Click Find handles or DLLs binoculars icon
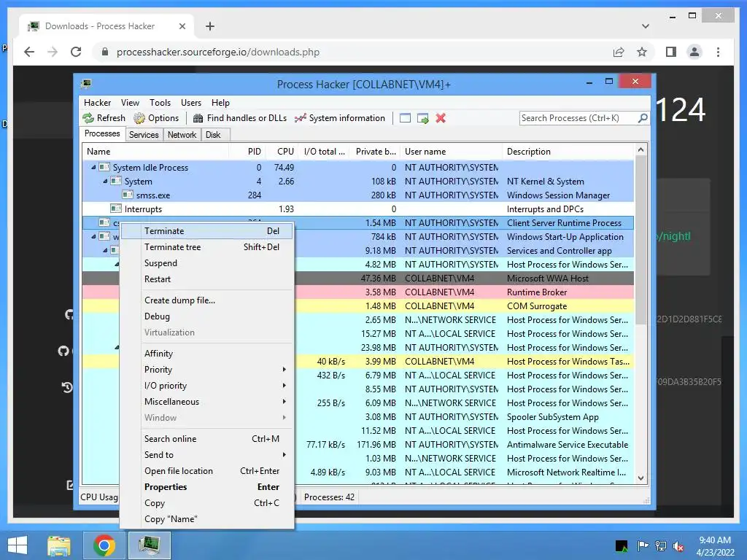The width and height of the screenshot is (747, 560). 198,118
